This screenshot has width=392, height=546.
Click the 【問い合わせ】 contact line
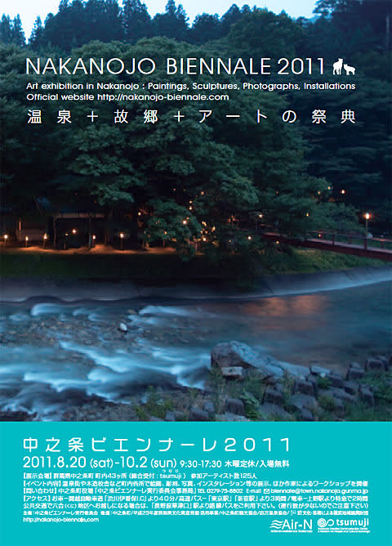coord(195,491)
